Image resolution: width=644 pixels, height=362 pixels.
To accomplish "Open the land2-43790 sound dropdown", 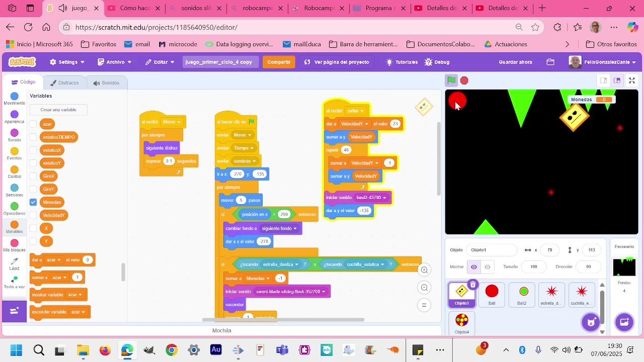I will coord(371,198).
